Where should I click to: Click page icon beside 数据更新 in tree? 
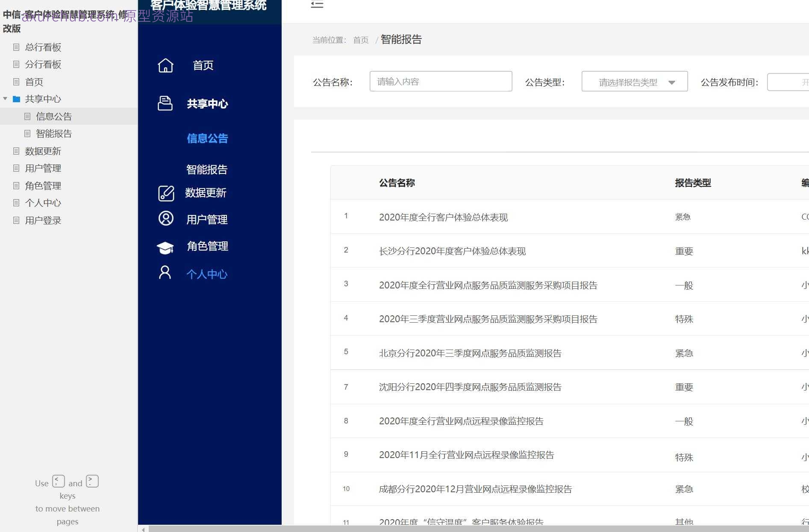pos(16,151)
